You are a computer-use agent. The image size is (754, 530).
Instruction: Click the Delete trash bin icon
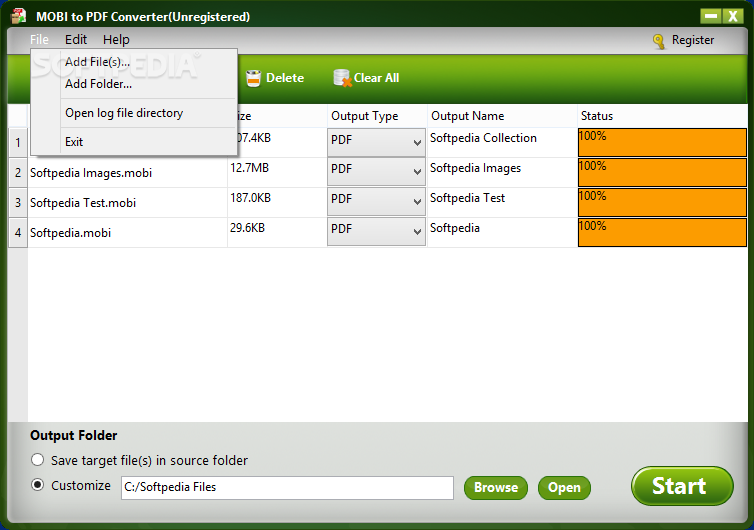coord(253,78)
